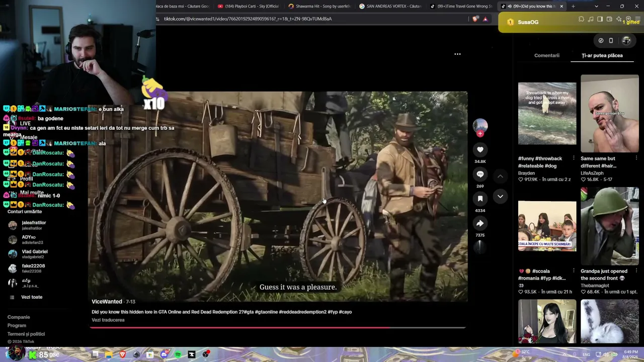
Task: Visit the LifeAsZeph creator profile
Action: [592, 173]
